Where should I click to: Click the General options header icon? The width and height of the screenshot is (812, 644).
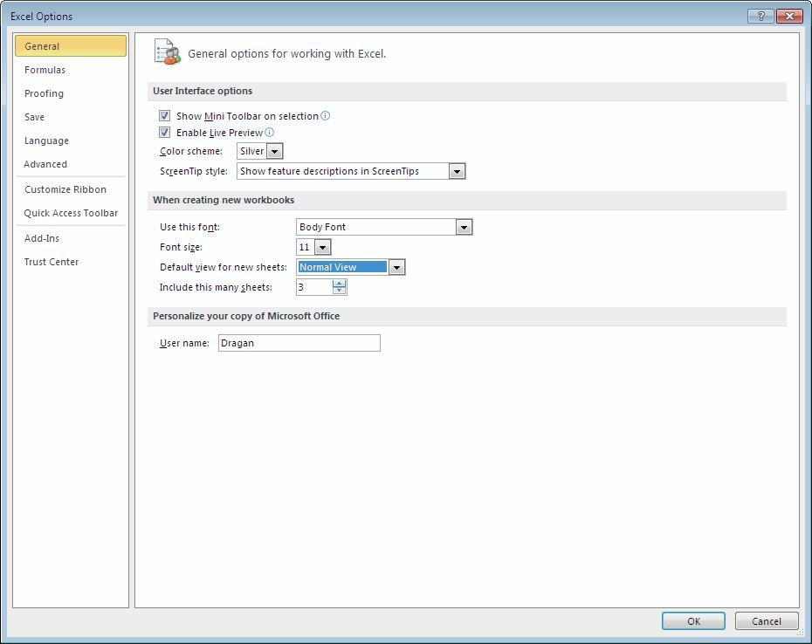coord(168,51)
